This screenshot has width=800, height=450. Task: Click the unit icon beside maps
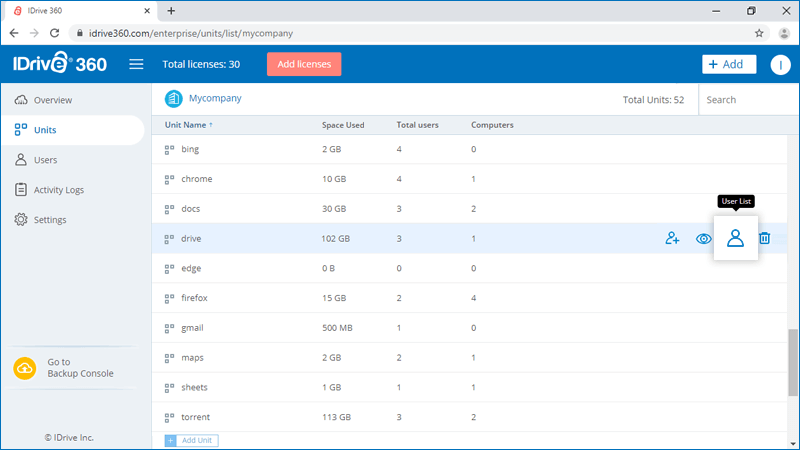[169, 358]
